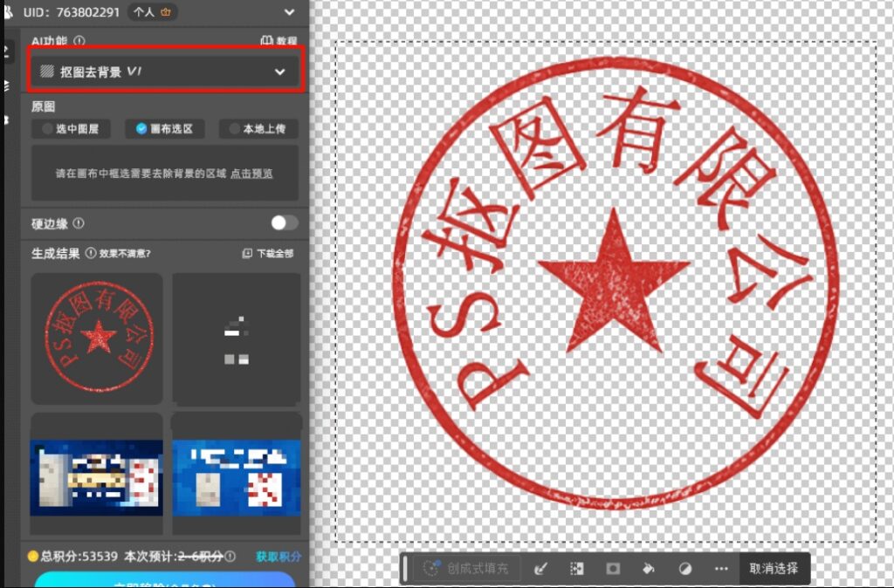The width and height of the screenshot is (894, 588).
Task: Click the info icon next to AI功能
Action: tap(79, 41)
